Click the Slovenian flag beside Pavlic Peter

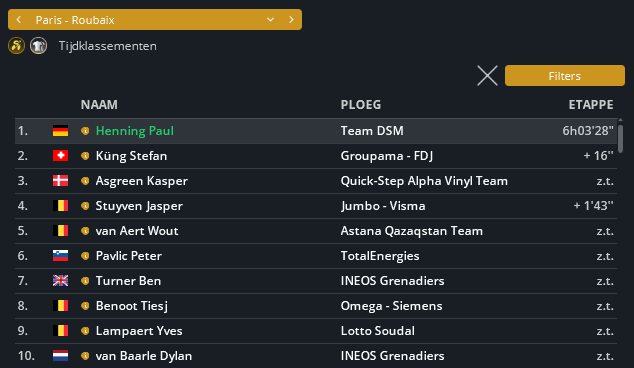[60, 256]
